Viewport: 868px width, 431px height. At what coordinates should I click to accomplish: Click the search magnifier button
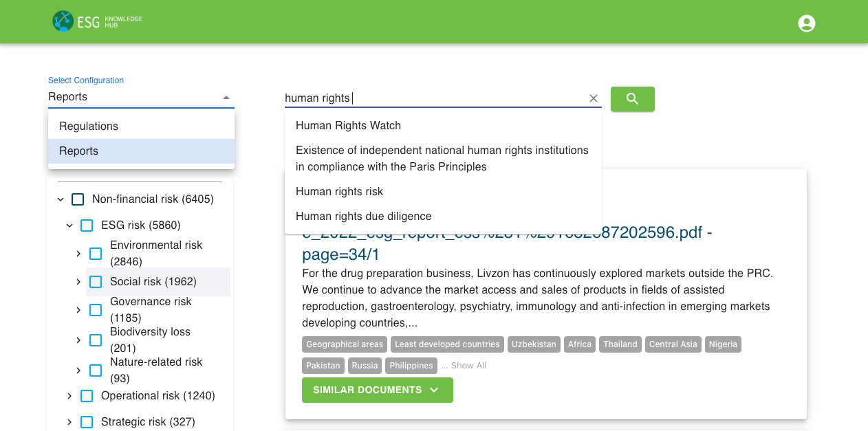pyautogui.click(x=631, y=98)
